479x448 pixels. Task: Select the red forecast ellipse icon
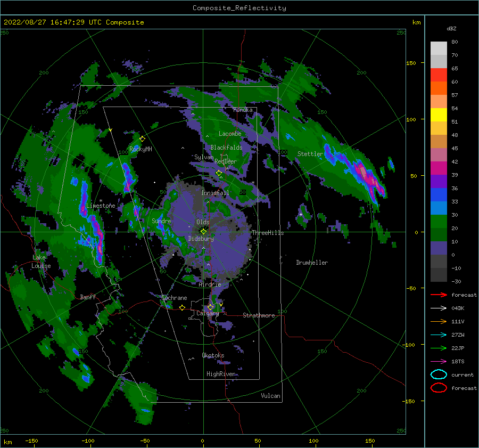click(439, 388)
